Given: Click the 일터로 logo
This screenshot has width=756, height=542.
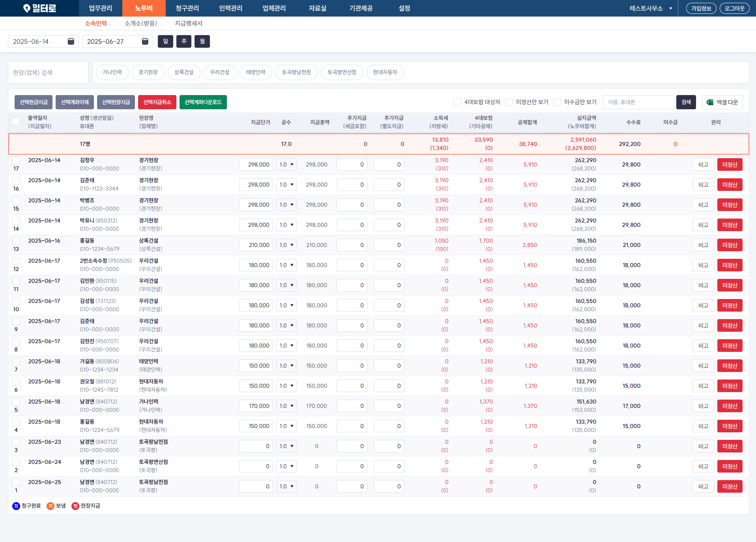Looking at the screenshot, I should point(39,8).
